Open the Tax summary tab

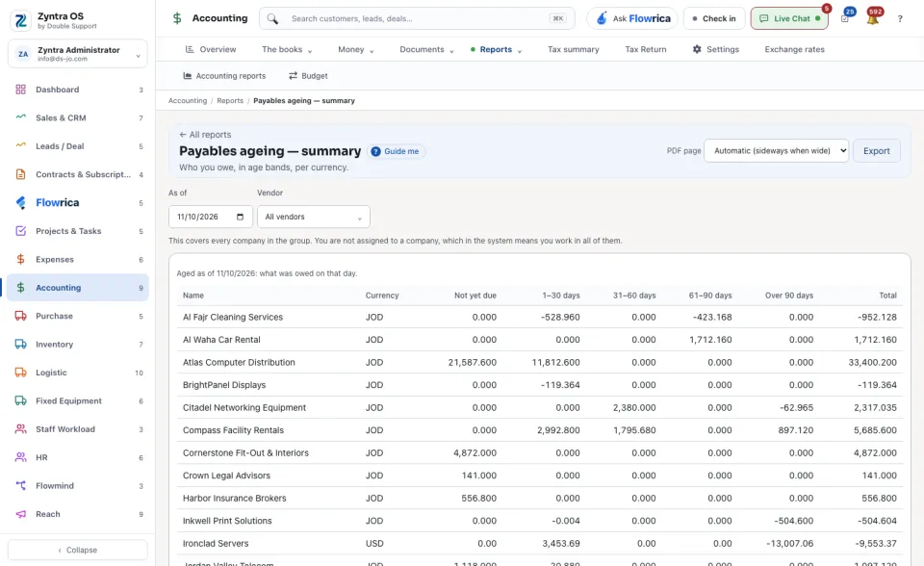(574, 49)
